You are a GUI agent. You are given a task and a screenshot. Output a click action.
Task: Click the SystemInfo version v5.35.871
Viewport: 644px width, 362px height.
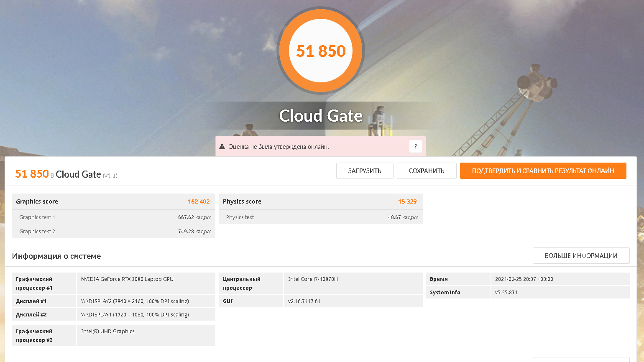click(x=506, y=292)
